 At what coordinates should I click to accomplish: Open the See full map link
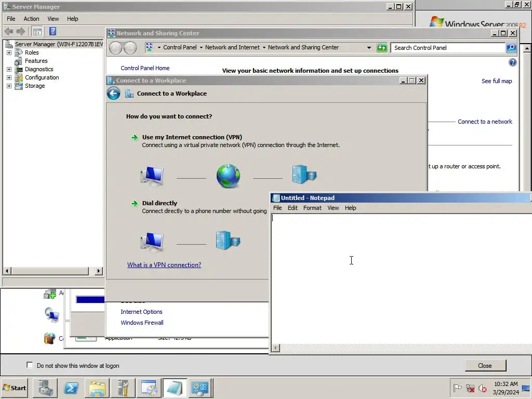(496, 81)
